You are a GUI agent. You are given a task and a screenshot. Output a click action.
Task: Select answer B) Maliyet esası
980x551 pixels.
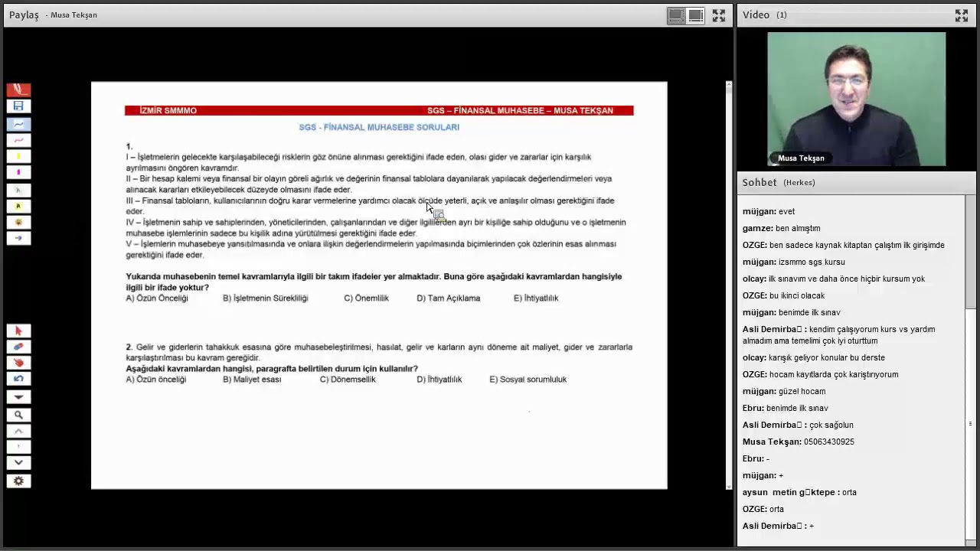(252, 380)
